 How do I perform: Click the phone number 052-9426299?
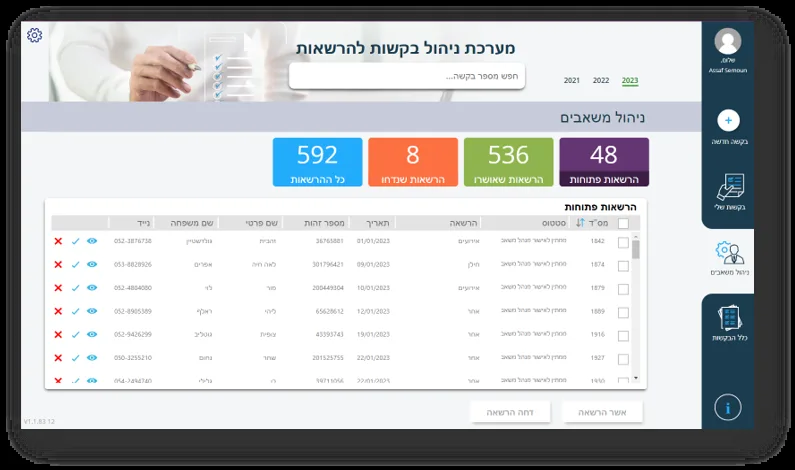click(x=133, y=334)
